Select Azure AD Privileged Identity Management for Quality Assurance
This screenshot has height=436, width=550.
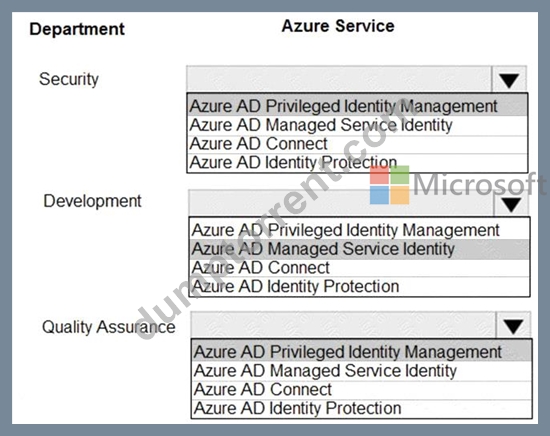361,352
